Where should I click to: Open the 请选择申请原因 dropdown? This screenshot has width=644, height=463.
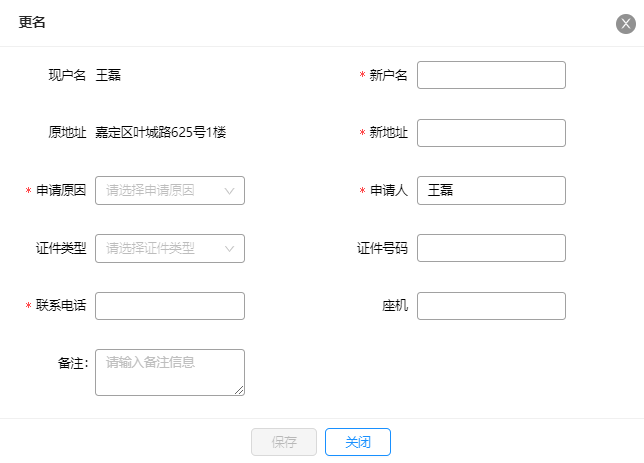click(170, 190)
